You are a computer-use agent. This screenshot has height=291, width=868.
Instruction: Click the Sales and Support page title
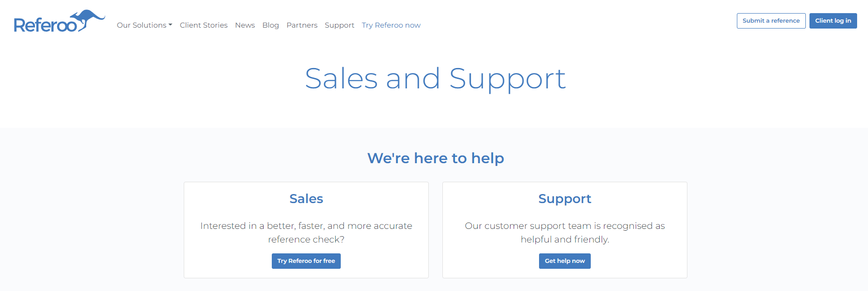coord(435,78)
